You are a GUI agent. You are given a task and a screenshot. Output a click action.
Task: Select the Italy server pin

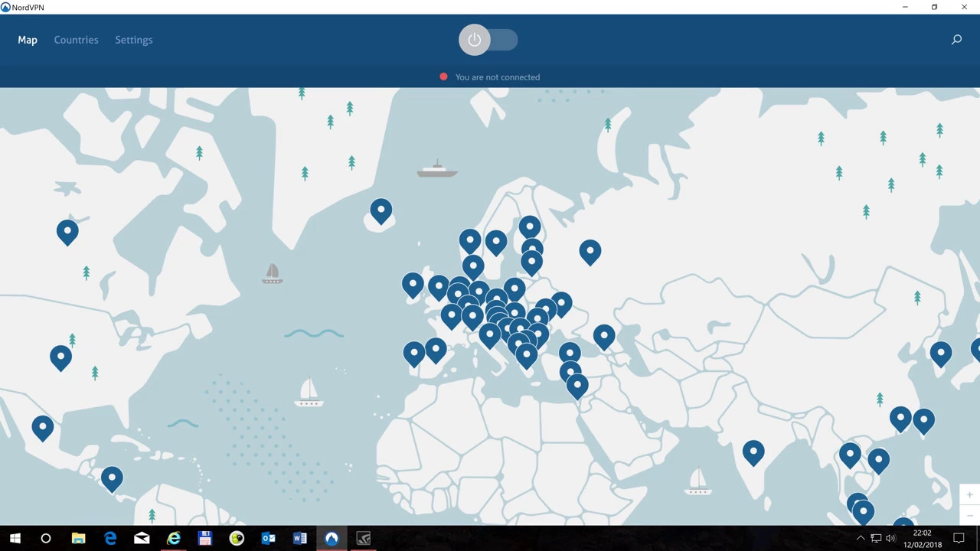[490, 334]
